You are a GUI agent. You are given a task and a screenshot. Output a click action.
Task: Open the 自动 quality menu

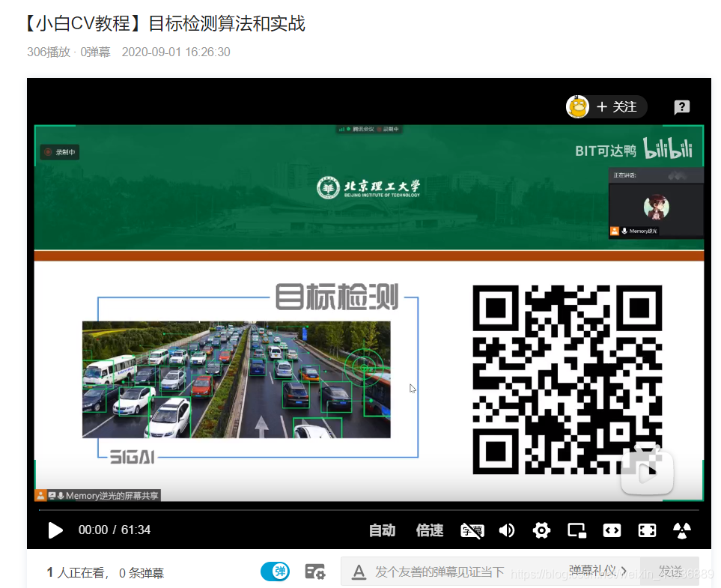click(x=382, y=530)
